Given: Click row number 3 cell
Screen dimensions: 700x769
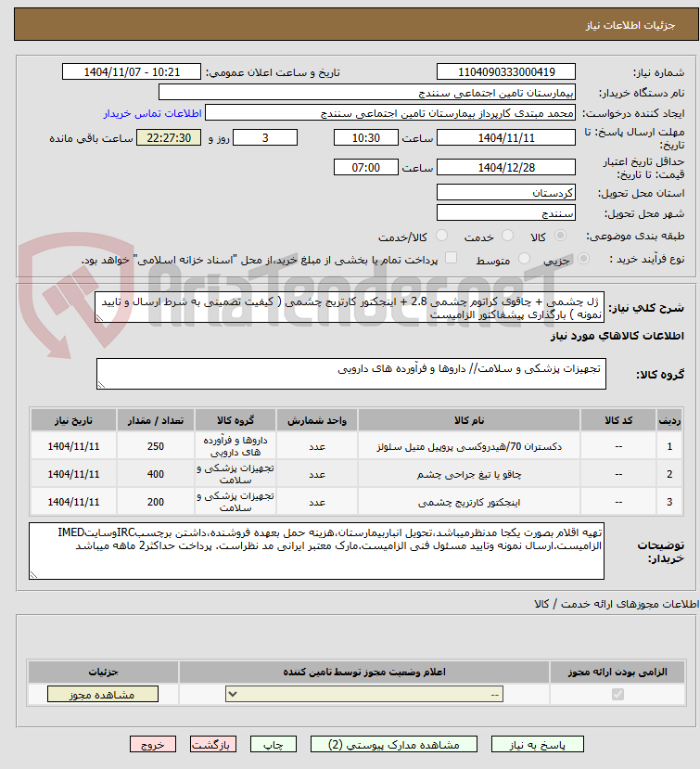Looking at the screenshot, I should 669,502.
